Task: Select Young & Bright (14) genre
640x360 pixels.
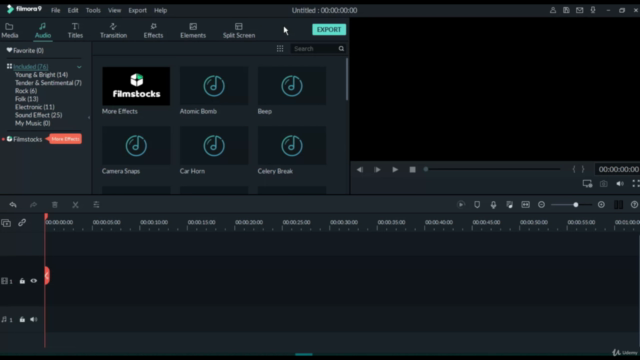Action: point(41,75)
